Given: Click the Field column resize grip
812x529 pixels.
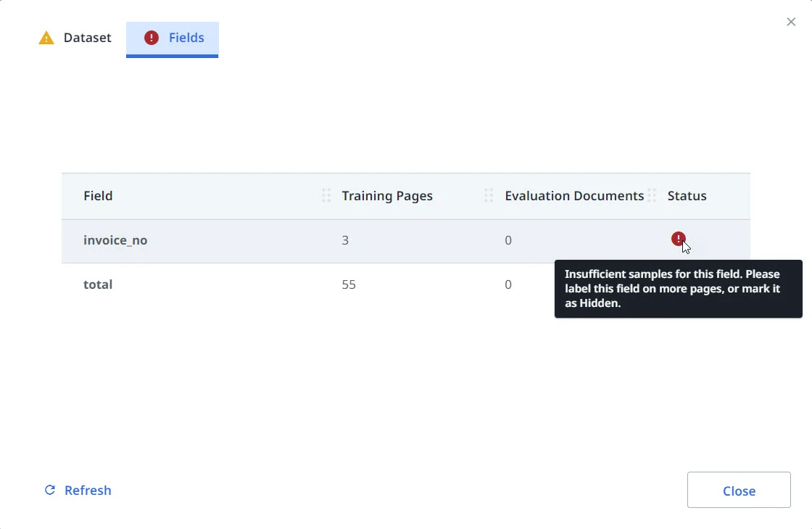Looking at the screenshot, I should click(326, 195).
